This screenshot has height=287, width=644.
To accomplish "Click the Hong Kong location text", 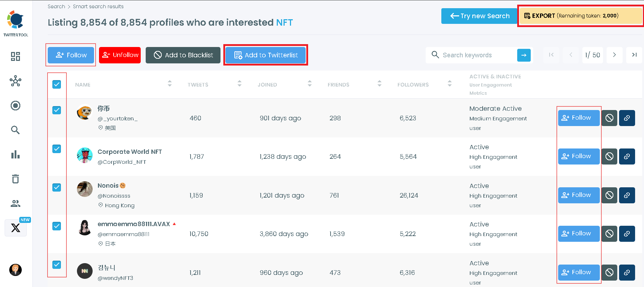I will click(x=120, y=205).
